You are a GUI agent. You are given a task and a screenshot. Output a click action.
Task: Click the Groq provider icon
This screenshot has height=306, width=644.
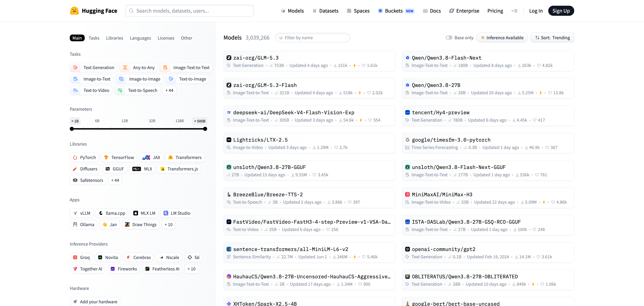click(x=75, y=258)
